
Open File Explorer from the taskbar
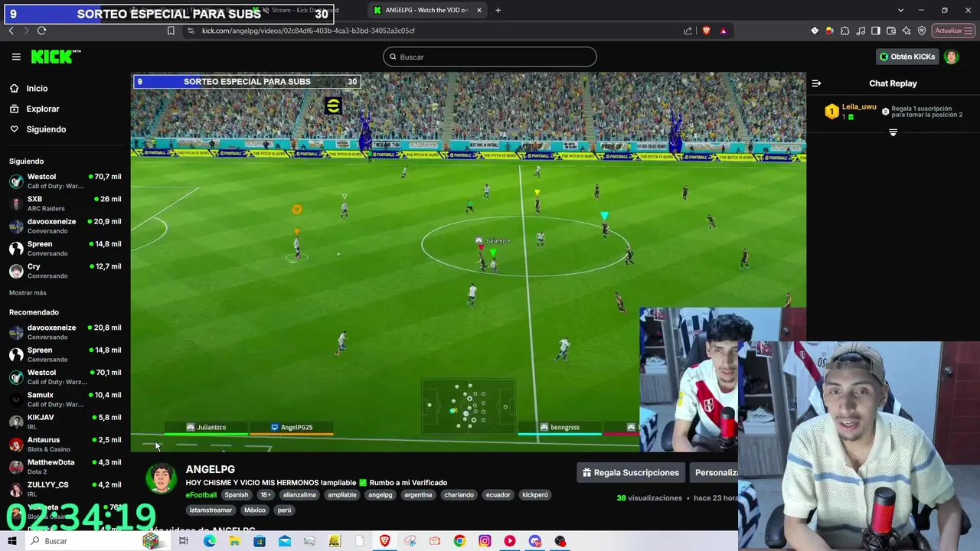coord(234,541)
